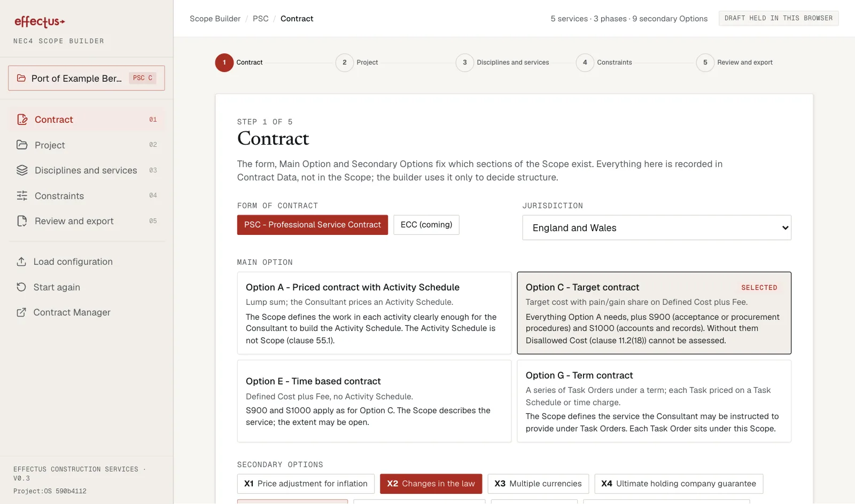This screenshot has width=855, height=504.
Task: Click the PSC C tag on project
Action: [x=143, y=78]
